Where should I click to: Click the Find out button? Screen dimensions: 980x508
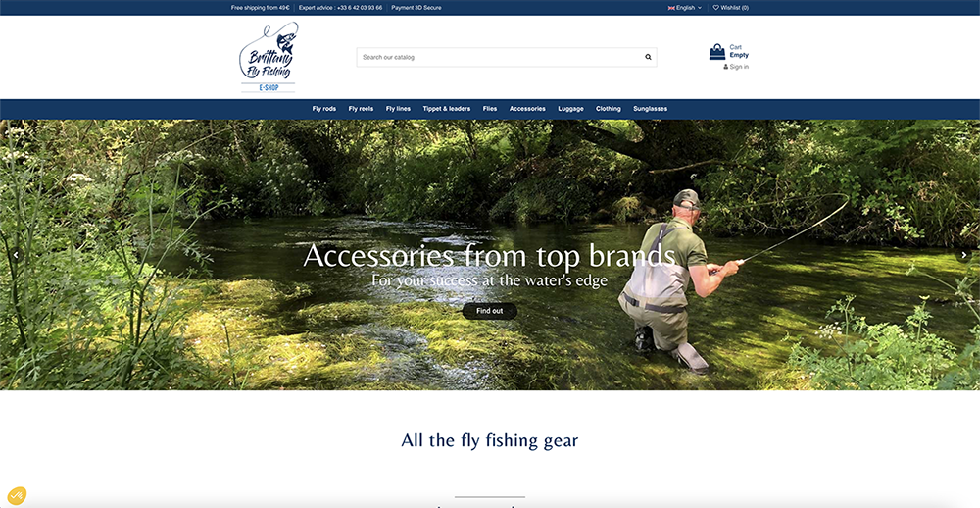[x=489, y=311]
